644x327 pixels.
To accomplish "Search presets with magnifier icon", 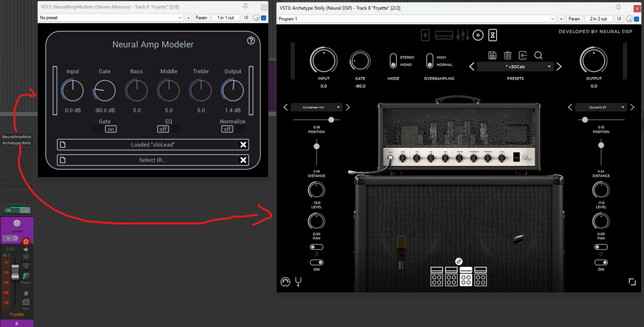I will (538, 55).
